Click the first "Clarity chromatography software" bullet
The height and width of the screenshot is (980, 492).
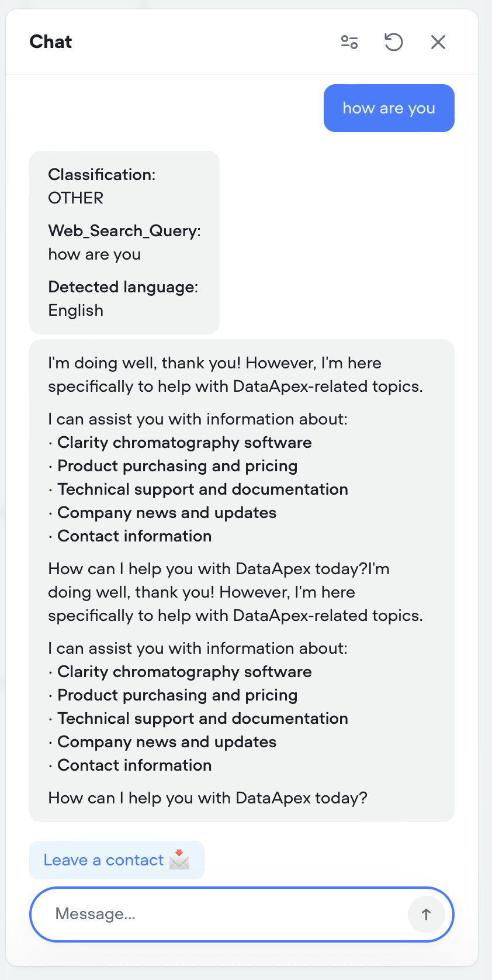coord(184,443)
